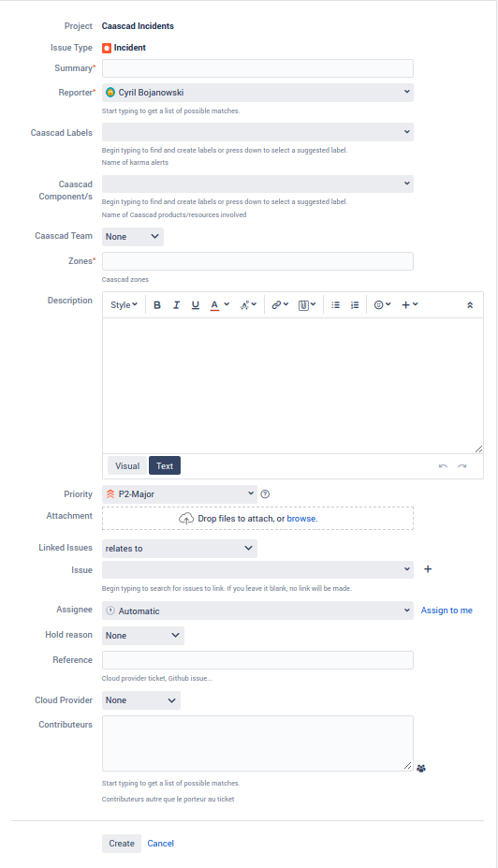The height and width of the screenshot is (868, 498).
Task: Collapse the editor toolbar with double chevron
Action: 470,305
